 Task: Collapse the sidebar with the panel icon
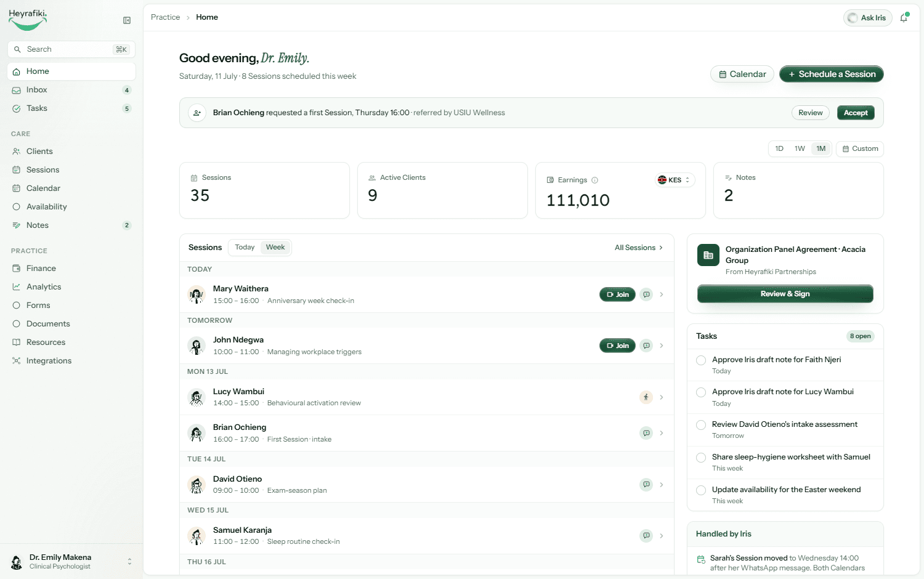[x=127, y=20]
